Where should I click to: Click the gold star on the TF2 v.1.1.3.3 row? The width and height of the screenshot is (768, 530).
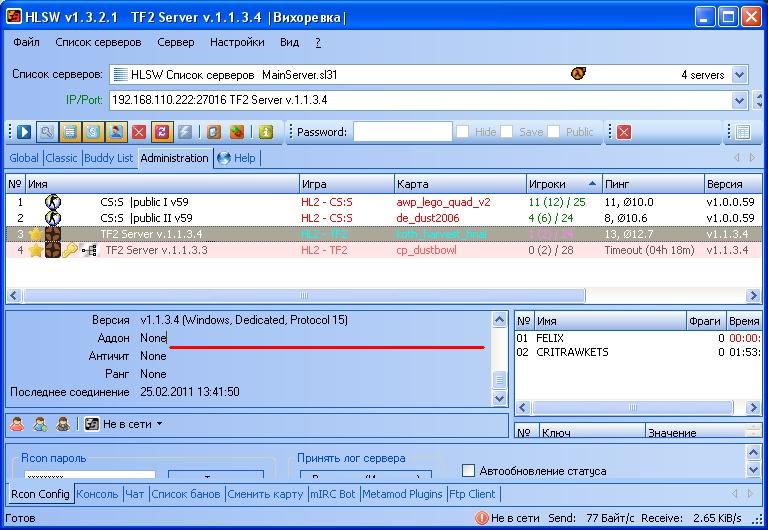(35, 250)
